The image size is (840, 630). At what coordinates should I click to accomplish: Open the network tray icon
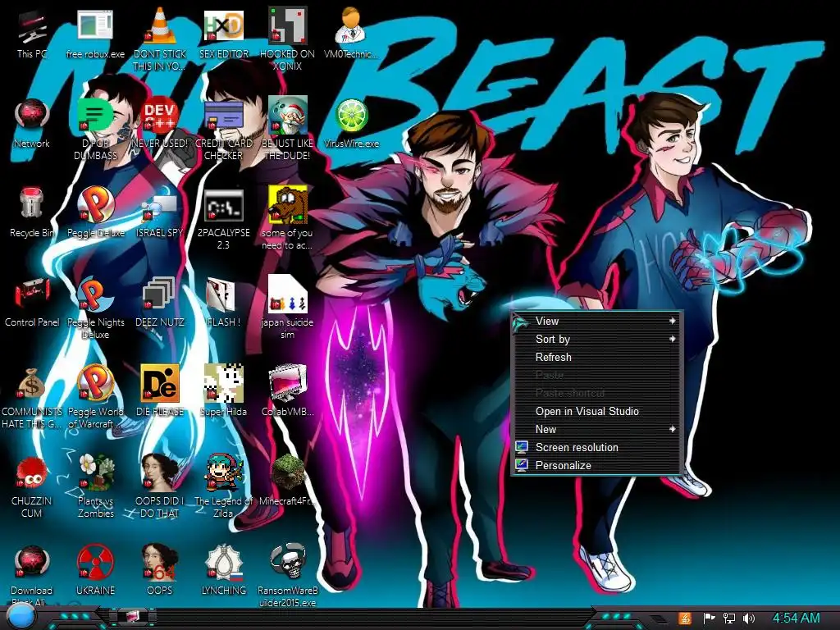(728, 619)
